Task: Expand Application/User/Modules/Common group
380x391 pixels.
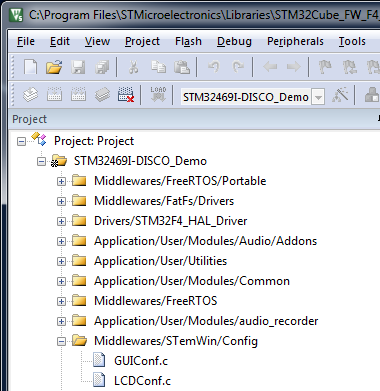Action: pos(61,281)
